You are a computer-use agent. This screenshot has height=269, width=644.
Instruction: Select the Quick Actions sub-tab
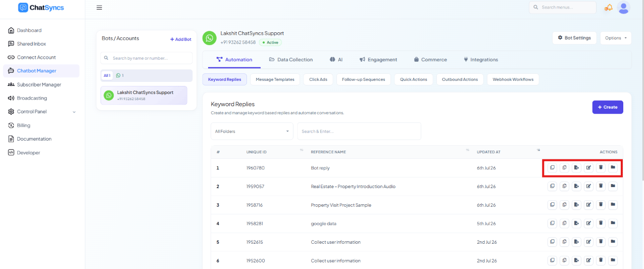(414, 79)
